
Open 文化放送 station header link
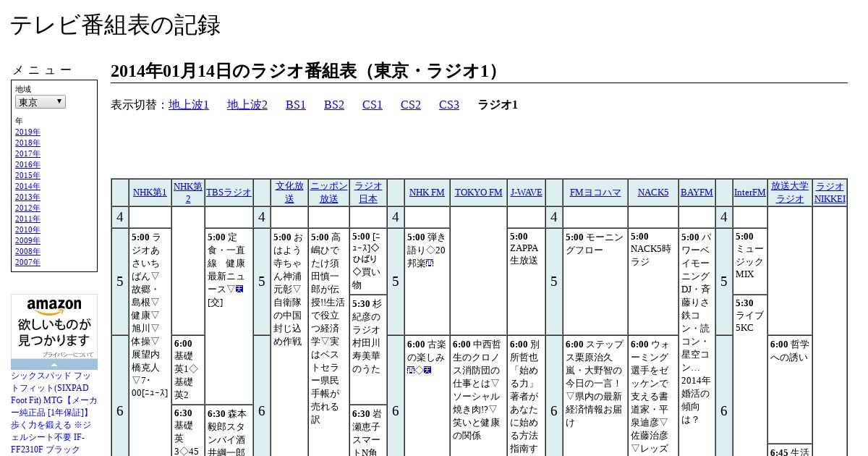tap(289, 193)
